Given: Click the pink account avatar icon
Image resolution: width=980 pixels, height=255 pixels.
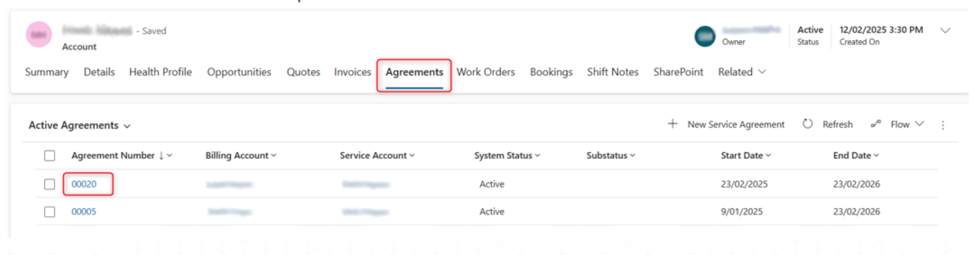Looking at the screenshot, I should click(x=39, y=34).
